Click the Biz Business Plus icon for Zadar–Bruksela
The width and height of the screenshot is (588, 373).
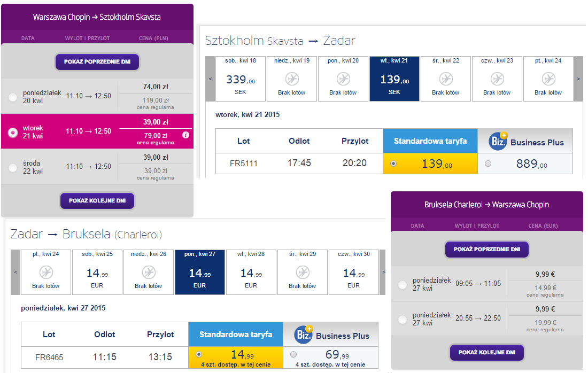click(304, 335)
